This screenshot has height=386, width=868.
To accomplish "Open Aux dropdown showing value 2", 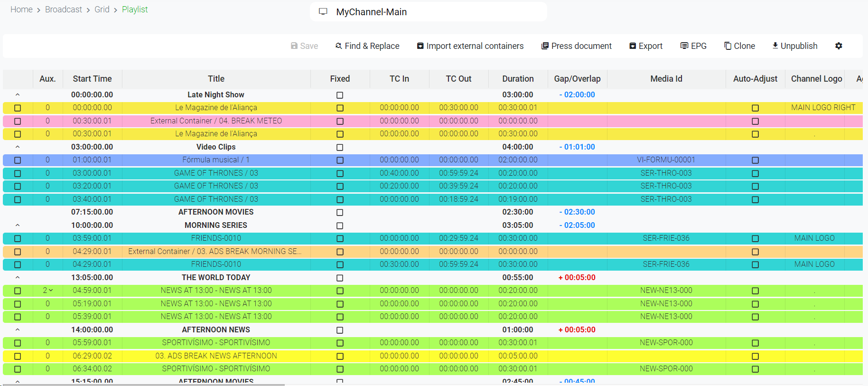I will coord(48,291).
